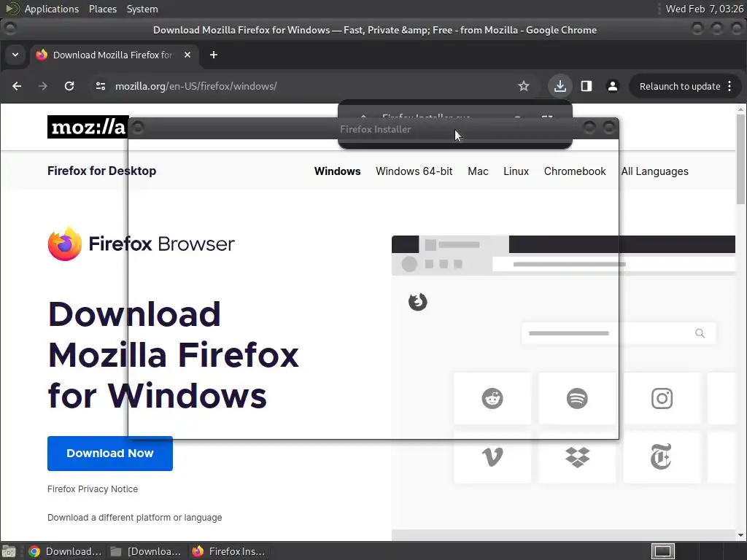Switch to Chrome Download taskbar item
747x560 pixels.
(65, 551)
